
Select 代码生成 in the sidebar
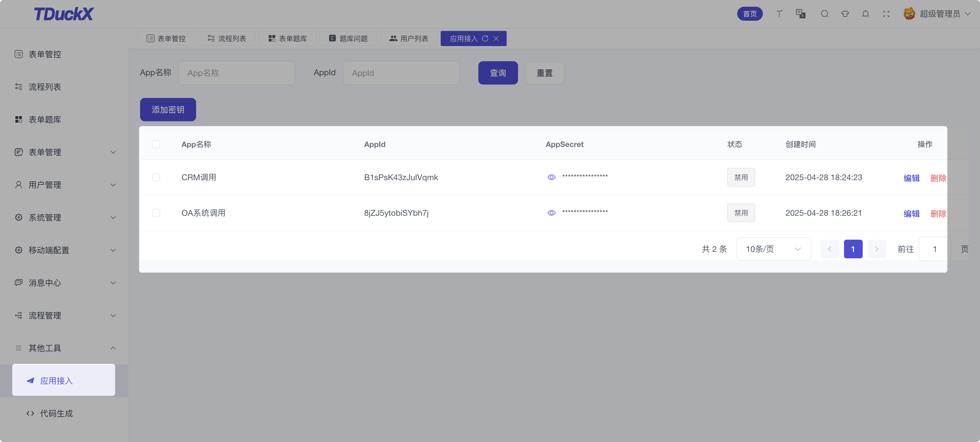click(56, 413)
